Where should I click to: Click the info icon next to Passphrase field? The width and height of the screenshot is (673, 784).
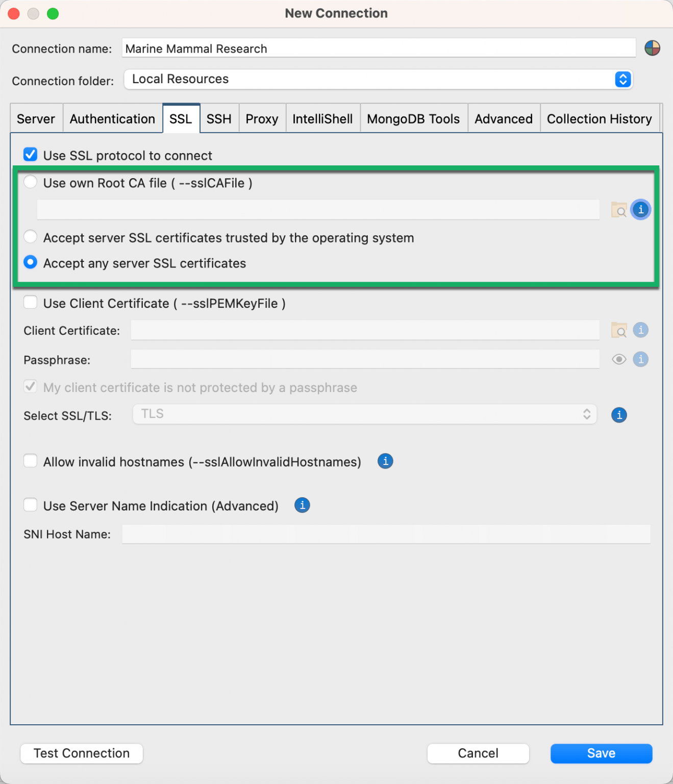click(641, 359)
